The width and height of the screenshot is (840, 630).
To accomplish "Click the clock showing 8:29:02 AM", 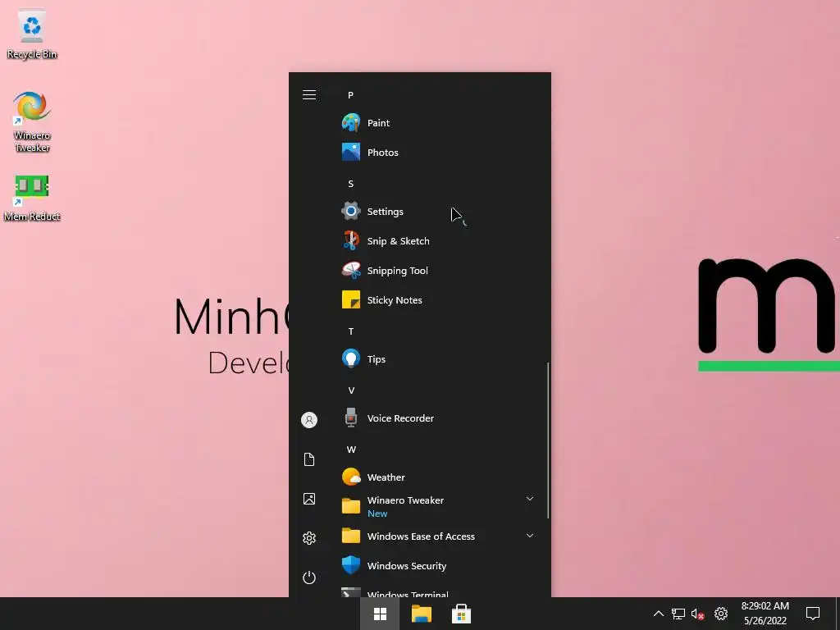I will [x=765, y=606].
